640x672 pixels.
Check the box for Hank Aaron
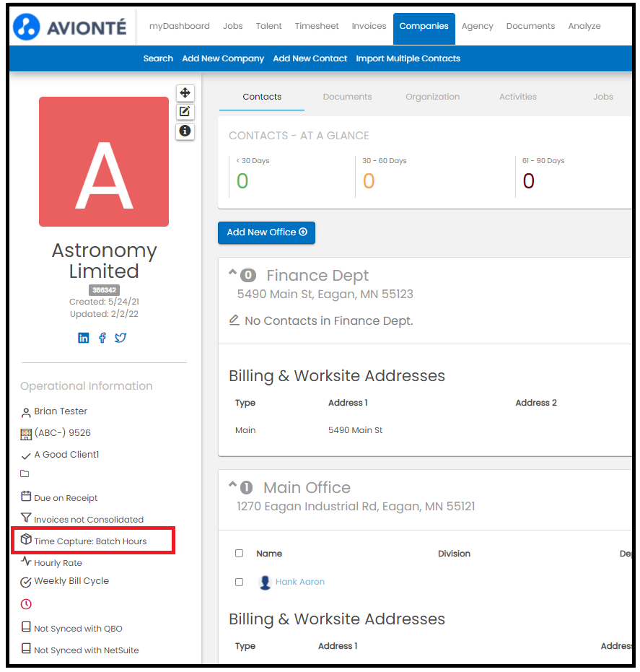[x=239, y=582]
